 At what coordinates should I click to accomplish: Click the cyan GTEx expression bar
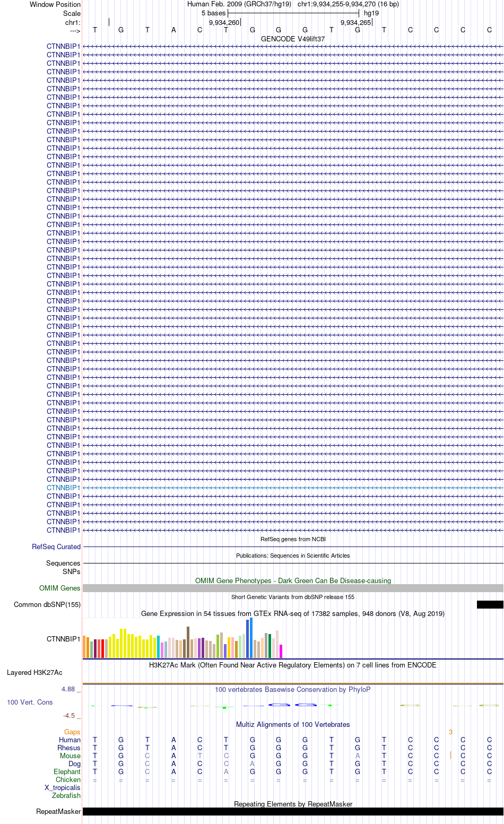158,647
